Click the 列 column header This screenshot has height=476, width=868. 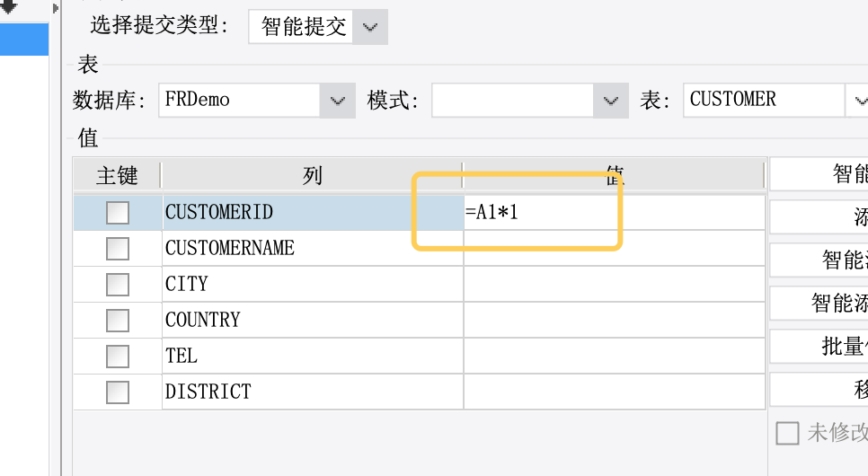point(312,175)
